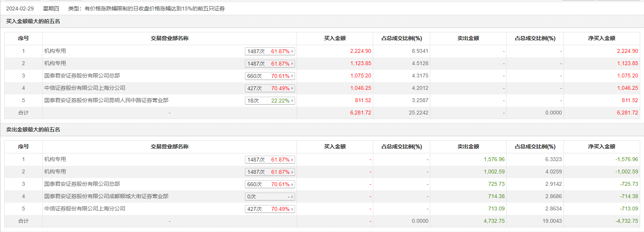Image resolution: width=644 pixels, height=232 pixels.
Task: Select 国泰君安证券总部 in the sell table
Action: coord(82,184)
